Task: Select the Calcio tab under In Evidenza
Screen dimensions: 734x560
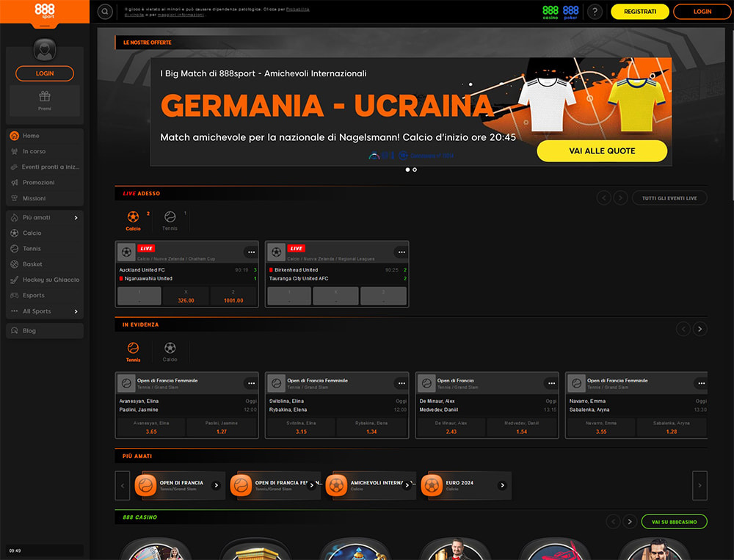Action: (170, 352)
